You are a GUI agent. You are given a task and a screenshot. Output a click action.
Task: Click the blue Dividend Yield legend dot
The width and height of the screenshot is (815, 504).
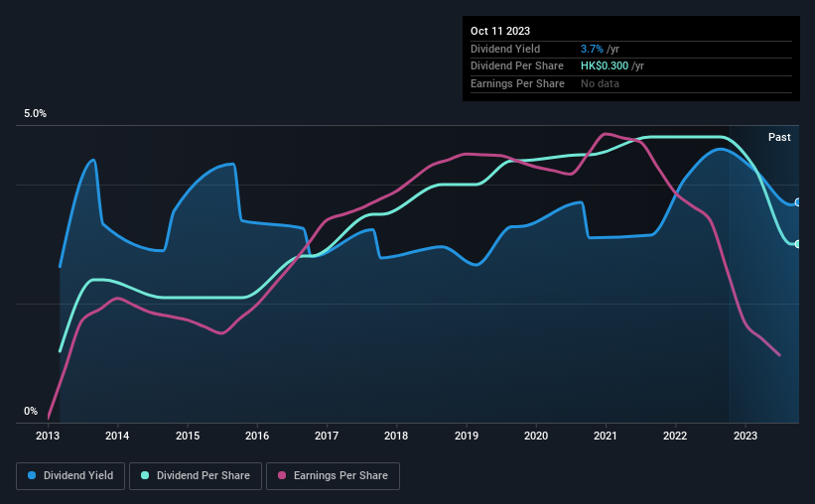32,475
